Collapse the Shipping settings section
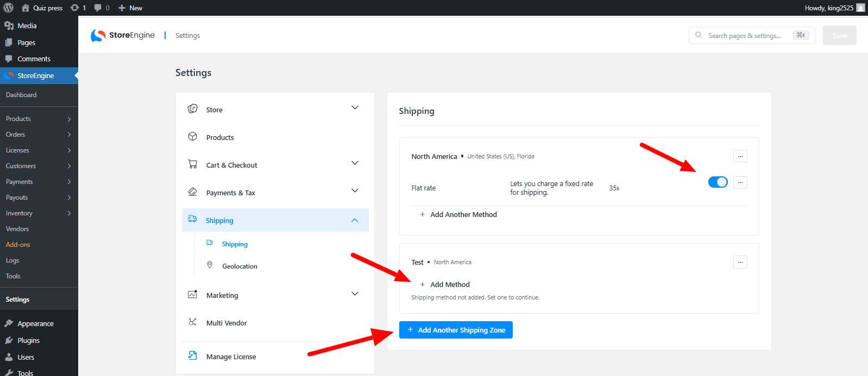 pyautogui.click(x=355, y=220)
